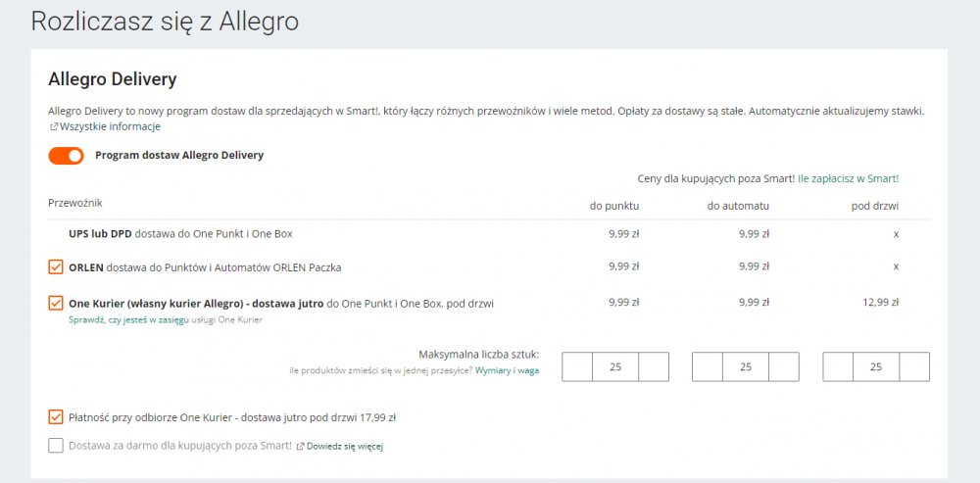Click the Rozliczasz się z Allegro heading
The height and width of the screenshot is (483, 980).
point(165,22)
